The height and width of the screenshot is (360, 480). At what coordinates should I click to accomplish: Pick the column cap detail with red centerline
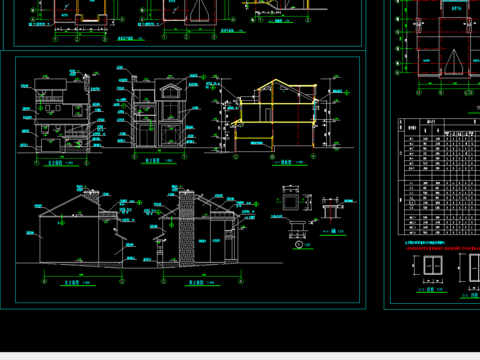pyautogui.click(x=330, y=209)
